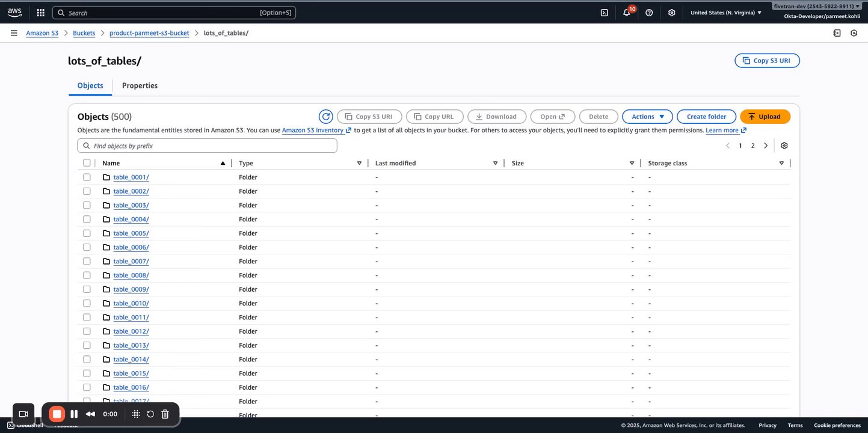Go to Amazon S3 breadcrumb
This screenshot has width=868, height=433.
[42, 33]
